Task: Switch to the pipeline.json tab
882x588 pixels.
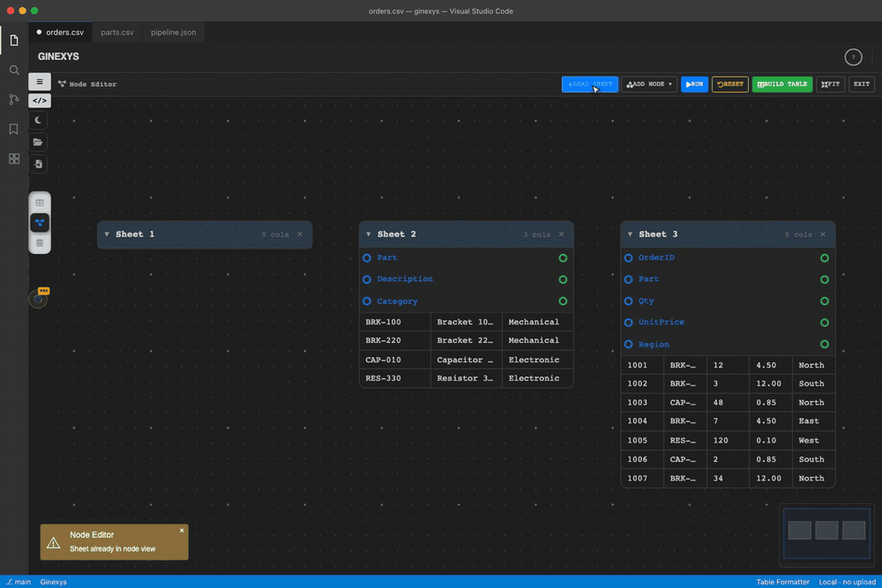Action: tap(173, 32)
